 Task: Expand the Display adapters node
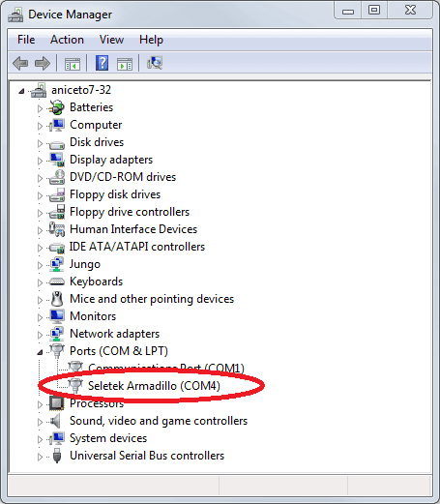point(40,161)
